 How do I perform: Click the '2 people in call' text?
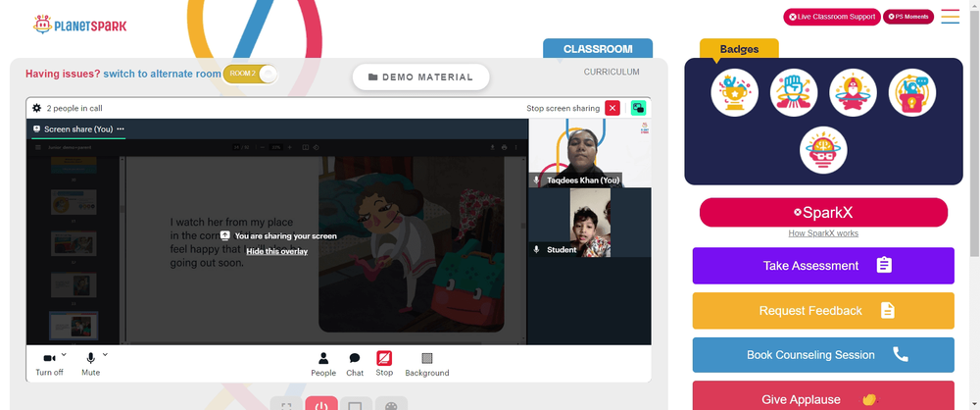pyautogui.click(x=74, y=108)
